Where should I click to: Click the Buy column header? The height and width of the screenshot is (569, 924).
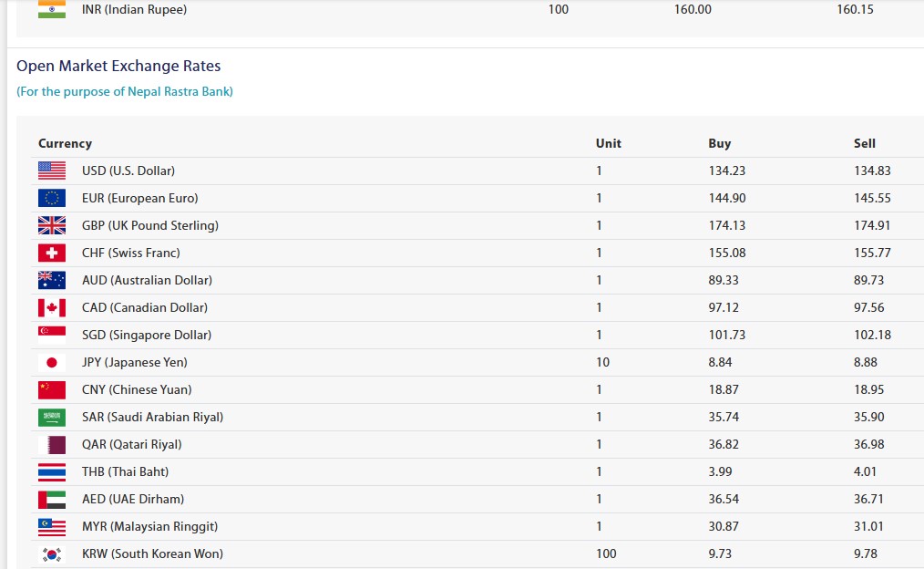point(719,143)
